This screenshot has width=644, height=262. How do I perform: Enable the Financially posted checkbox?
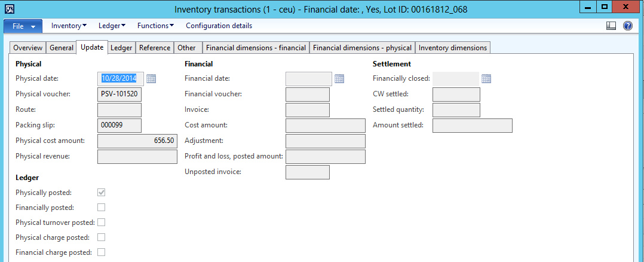click(102, 208)
